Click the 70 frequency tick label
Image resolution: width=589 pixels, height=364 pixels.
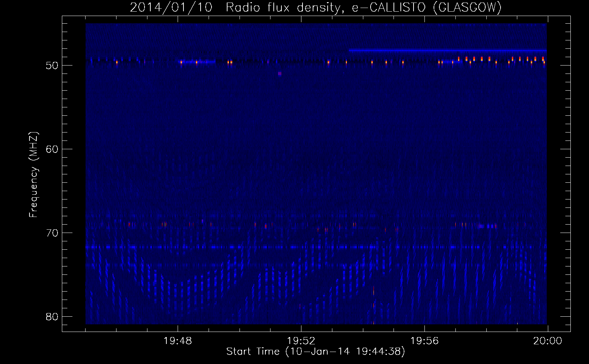click(52, 233)
